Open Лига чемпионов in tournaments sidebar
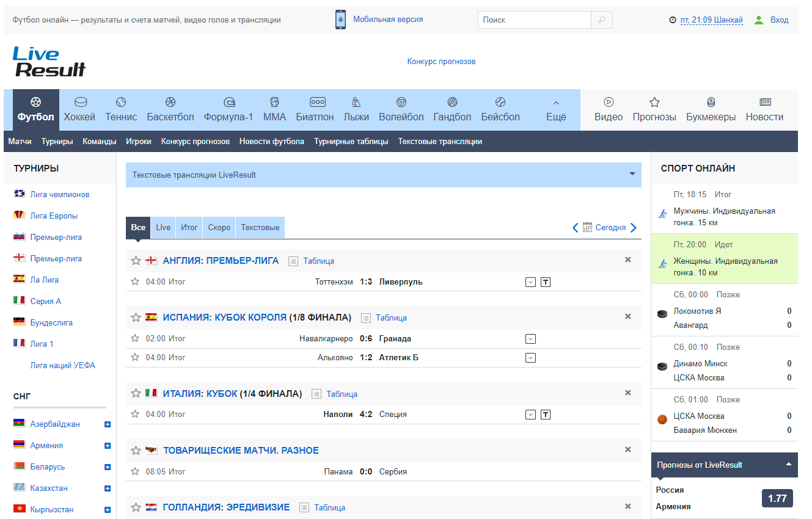The height and width of the screenshot is (519, 812). pyautogui.click(x=60, y=195)
